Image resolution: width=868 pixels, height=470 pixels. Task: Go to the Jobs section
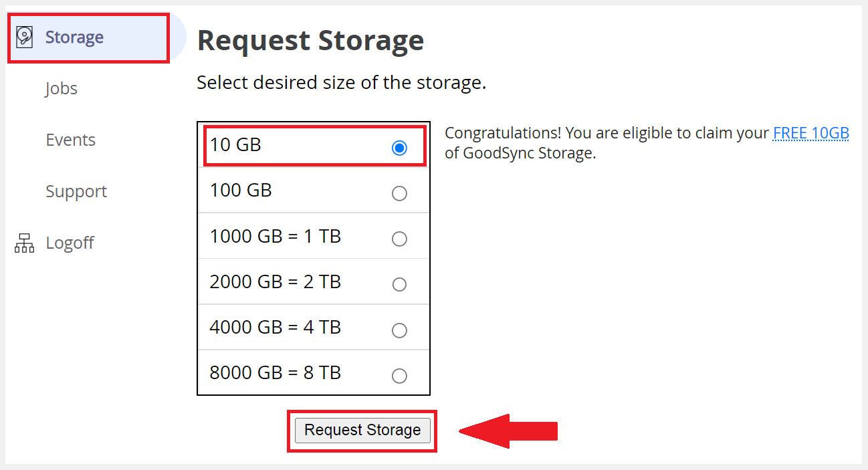coord(62,88)
